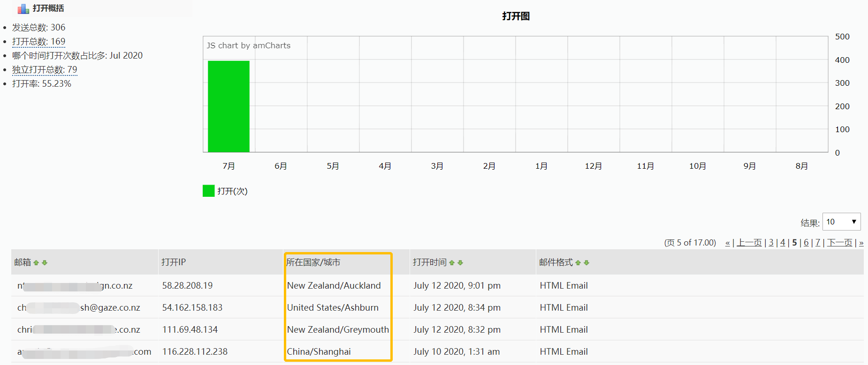
Task: Click open time July 12 2020, 9:01 pm
Action: click(x=457, y=286)
